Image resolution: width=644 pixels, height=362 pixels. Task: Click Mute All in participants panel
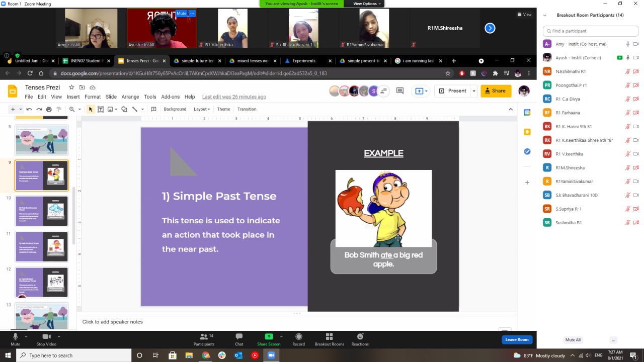tap(573, 340)
